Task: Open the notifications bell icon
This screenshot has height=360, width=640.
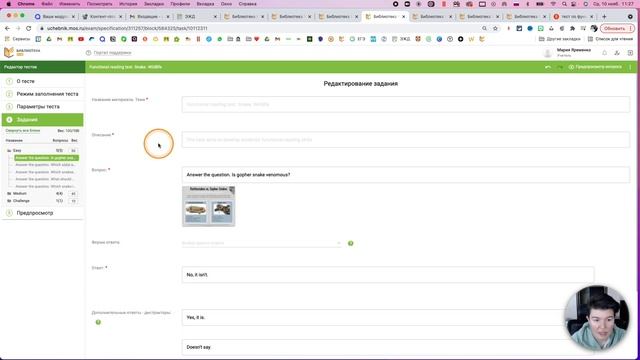Action: pos(604,53)
